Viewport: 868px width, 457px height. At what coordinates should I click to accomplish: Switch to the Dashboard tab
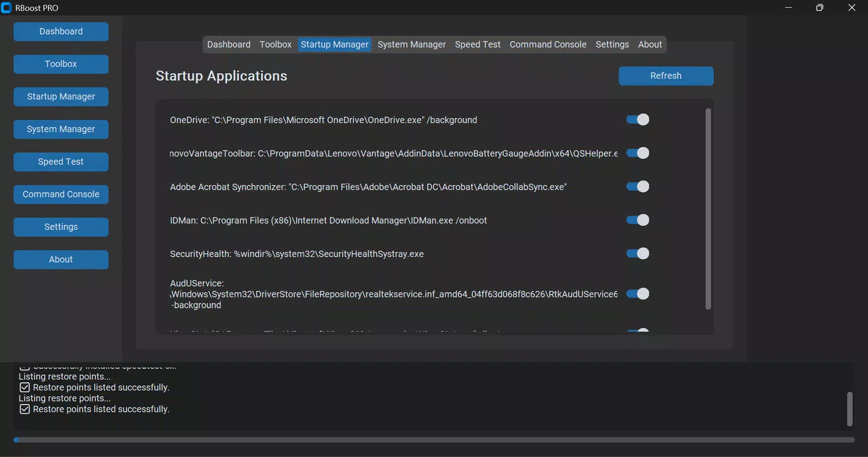pyautogui.click(x=228, y=45)
